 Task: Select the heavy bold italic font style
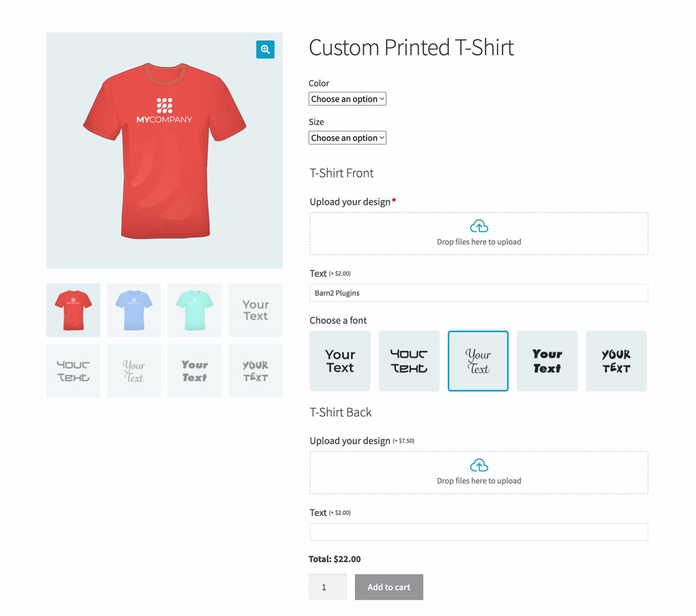[547, 361]
